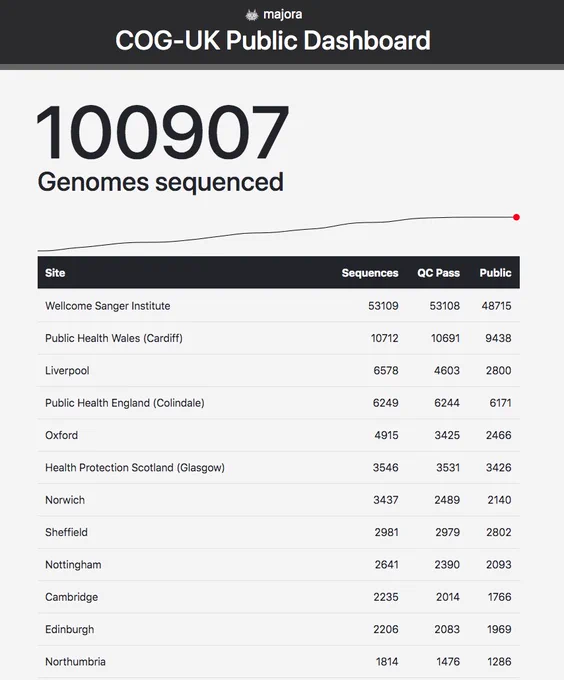Click Norwich Sequences value 3437
Screen dimensions: 564x680
coord(386,500)
